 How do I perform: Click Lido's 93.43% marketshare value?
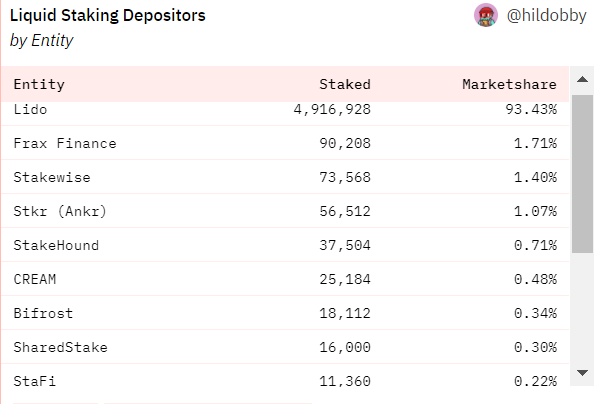coord(531,110)
